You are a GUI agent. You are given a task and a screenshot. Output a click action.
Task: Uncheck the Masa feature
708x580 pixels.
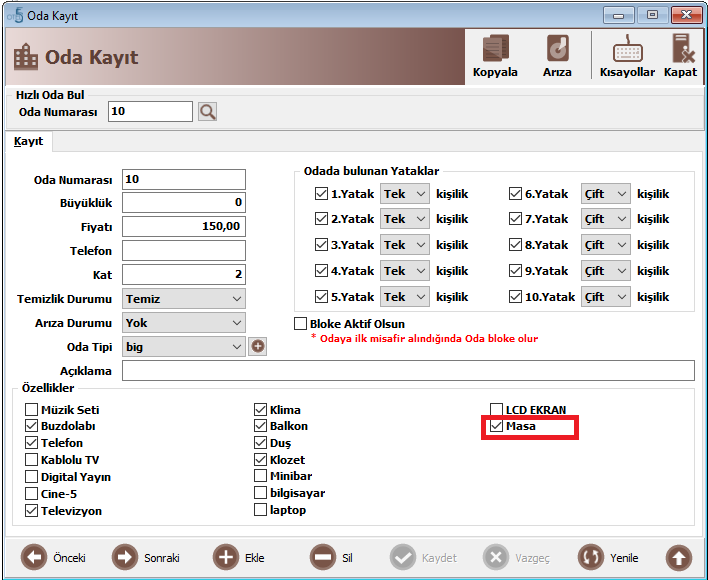[496, 426]
